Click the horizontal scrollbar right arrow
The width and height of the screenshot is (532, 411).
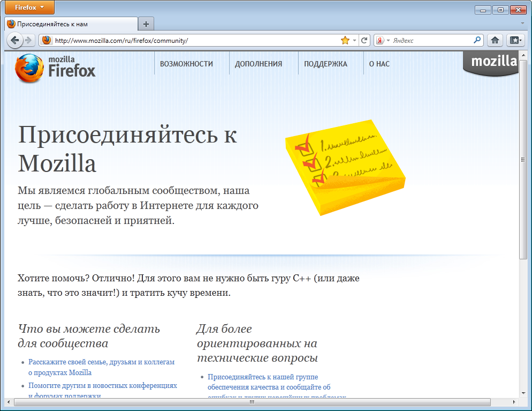(514, 402)
